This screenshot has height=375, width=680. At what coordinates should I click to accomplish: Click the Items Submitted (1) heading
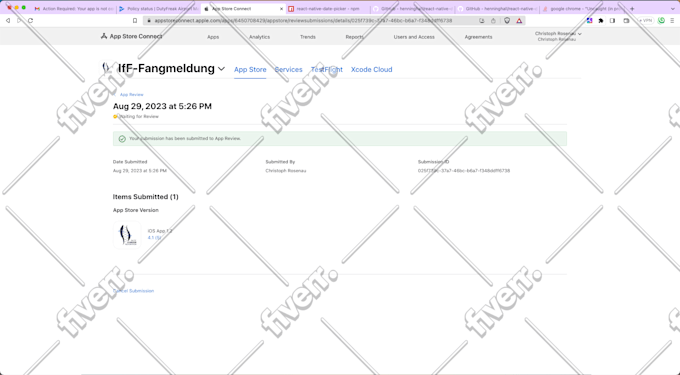[146, 197]
